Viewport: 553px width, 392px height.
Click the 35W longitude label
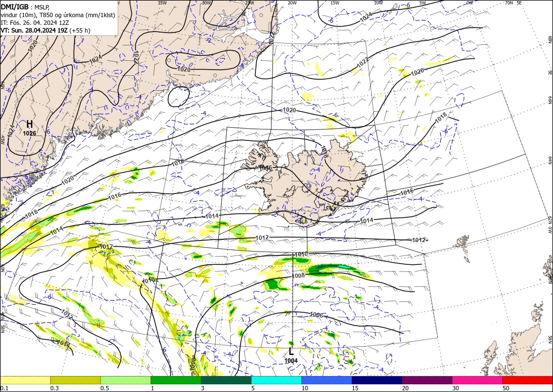point(162,2)
